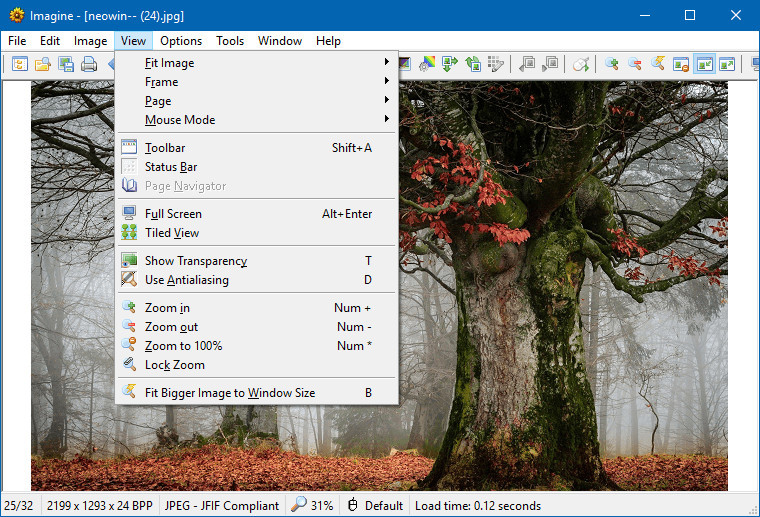Click the magnifier icon in status bar
This screenshot has width=760, height=517.
pos(299,504)
